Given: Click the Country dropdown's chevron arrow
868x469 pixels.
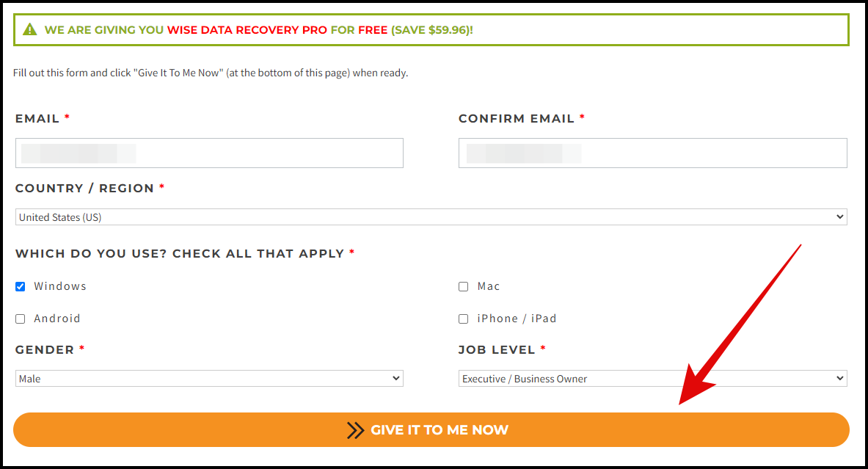Looking at the screenshot, I should tap(840, 217).
